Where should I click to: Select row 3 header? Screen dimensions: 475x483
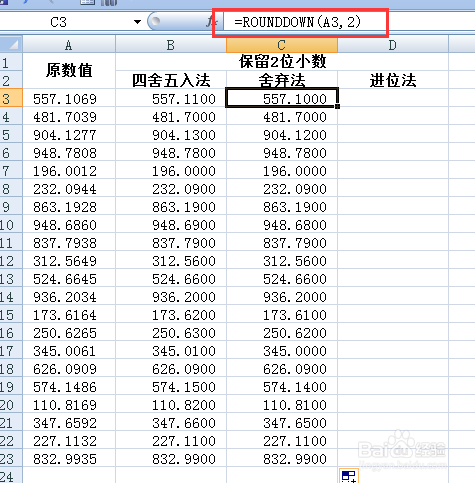pos(11,98)
